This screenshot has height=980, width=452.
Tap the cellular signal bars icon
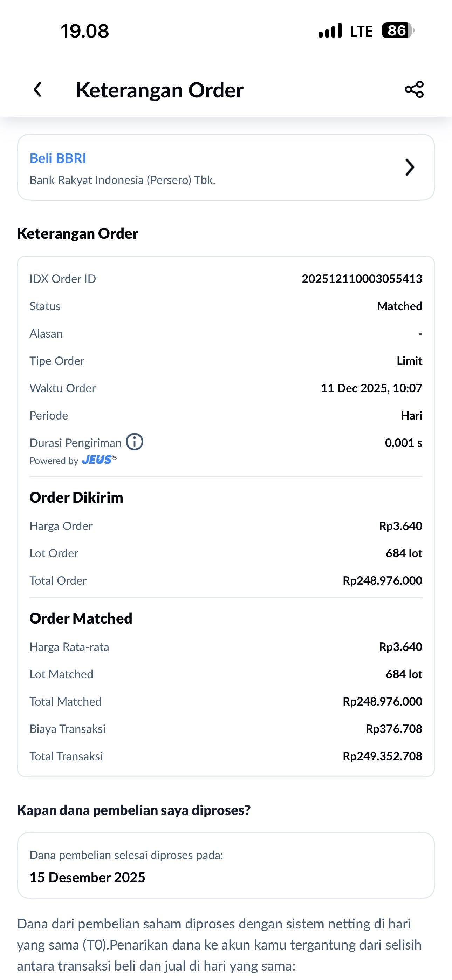[330, 30]
